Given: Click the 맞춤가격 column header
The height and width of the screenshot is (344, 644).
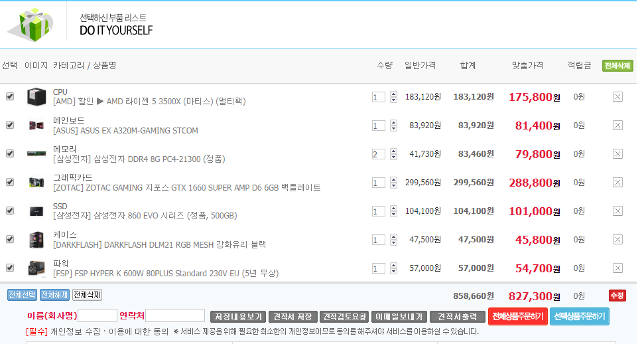Looking at the screenshot, I should tap(527, 66).
